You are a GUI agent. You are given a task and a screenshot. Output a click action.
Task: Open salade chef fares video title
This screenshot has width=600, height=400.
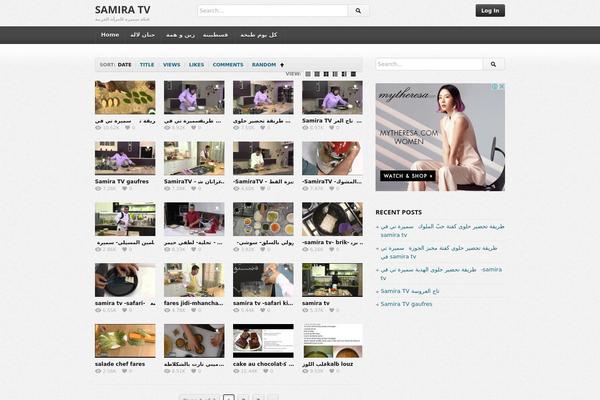click(x=120, y=364)
